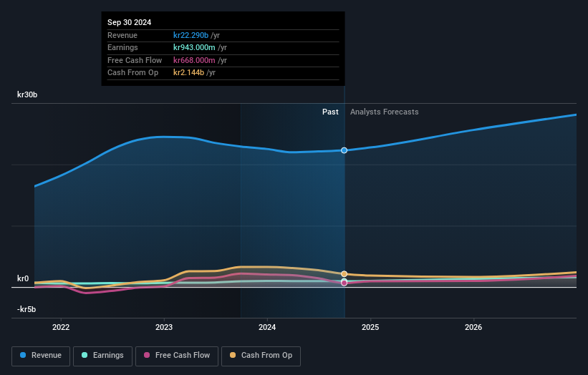The width and height of the screenshot is (588, 375).
Task: Click the 2025 x-axis label
Action: pyautogui.click(x=370, y=327)
